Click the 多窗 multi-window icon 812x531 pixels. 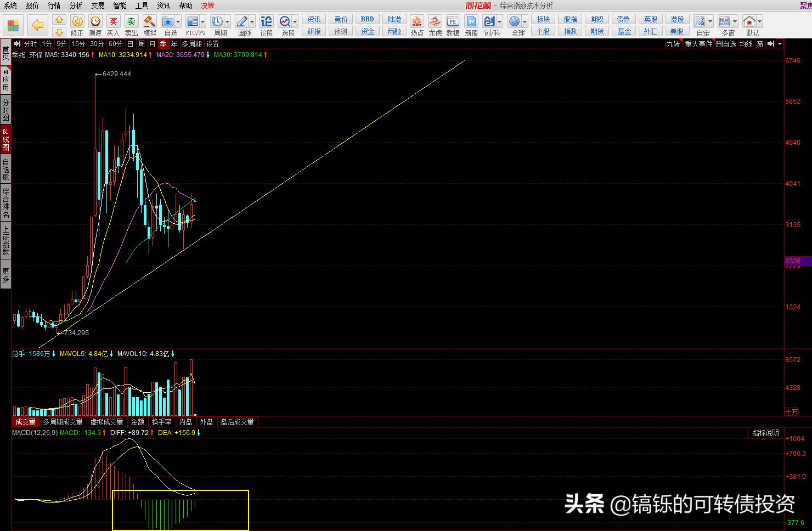pyautogui.click(x=725, y=21)
